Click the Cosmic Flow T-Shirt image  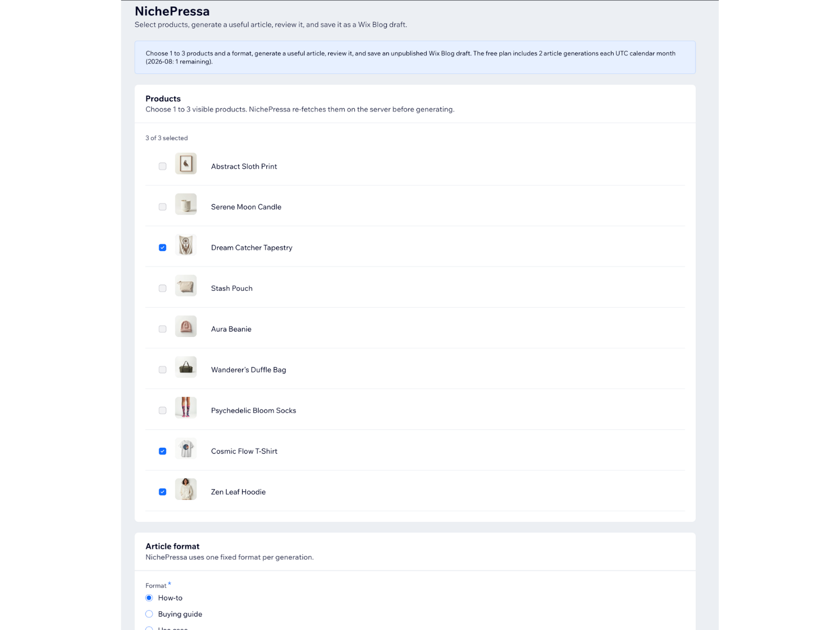tap(186, 448)
